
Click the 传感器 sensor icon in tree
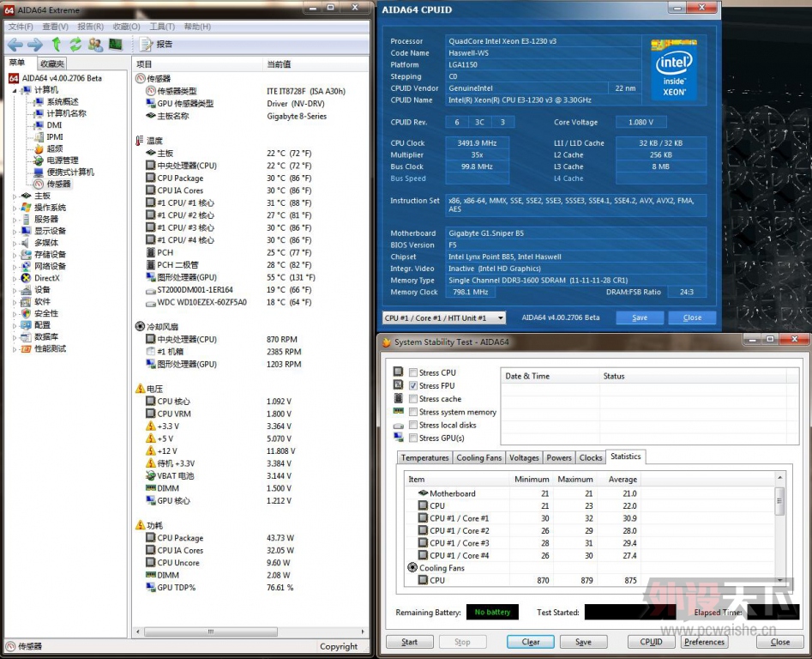pyautogui.click(x=39, y=184)
